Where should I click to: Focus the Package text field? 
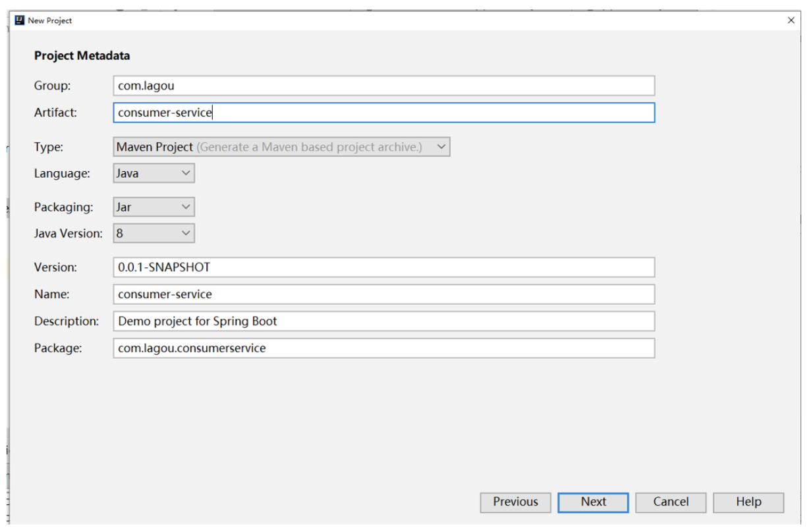point(383,348)
